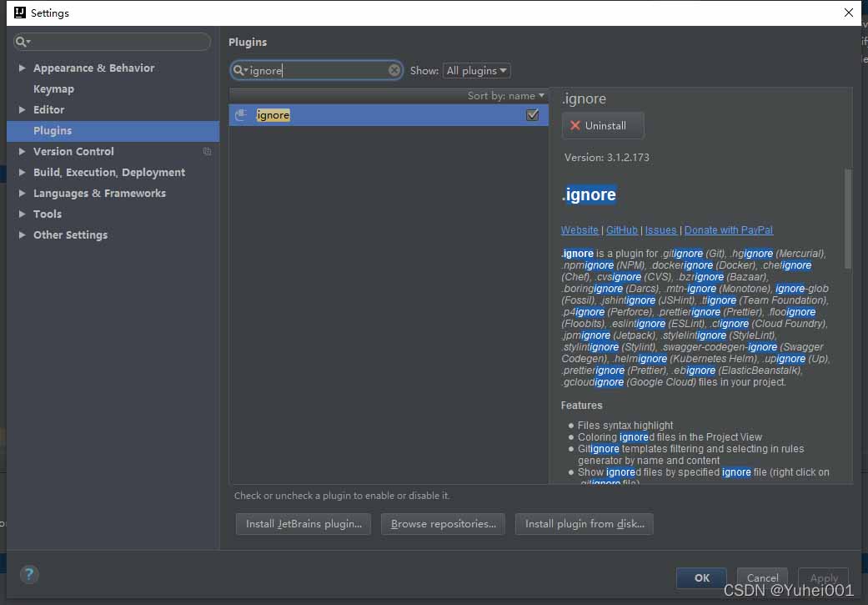868x605 pixels.
Task: Focus the plugin search field containing ignore
Action: click(x=317, y=70)
